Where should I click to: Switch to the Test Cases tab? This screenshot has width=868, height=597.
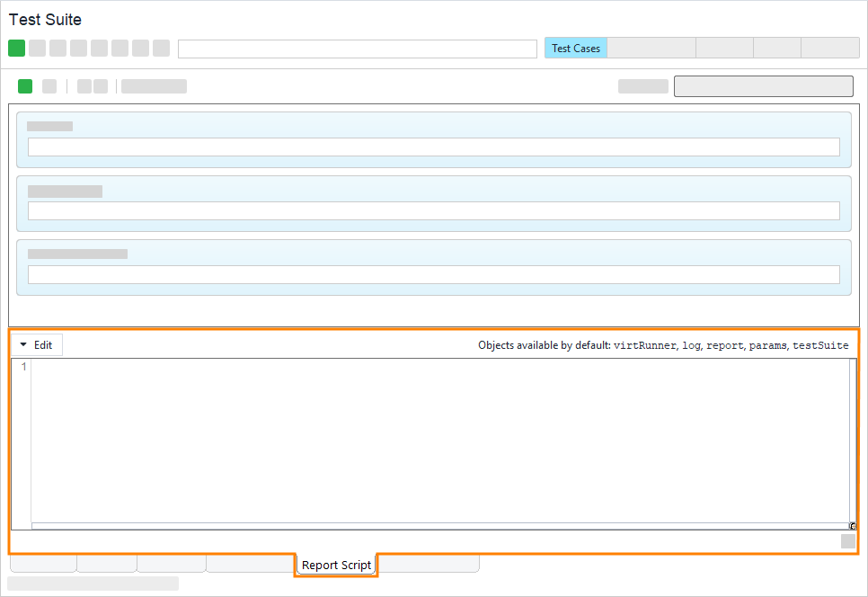click(x=575, y=48)
